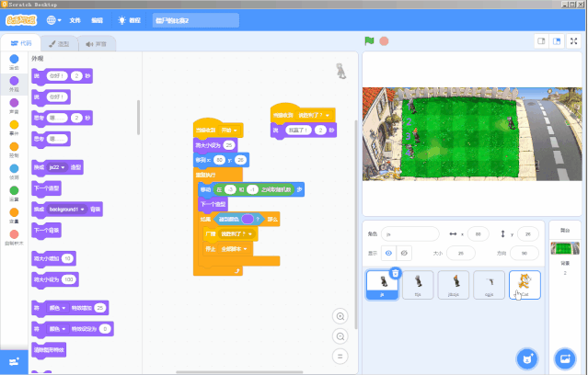Click the workspace horizontal scrollbar
This screenshot has width=588, height=375.
coord(239,372)
